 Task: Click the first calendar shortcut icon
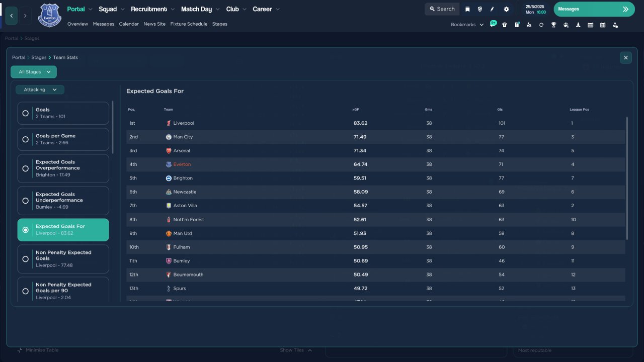click(x=591, y=25)
